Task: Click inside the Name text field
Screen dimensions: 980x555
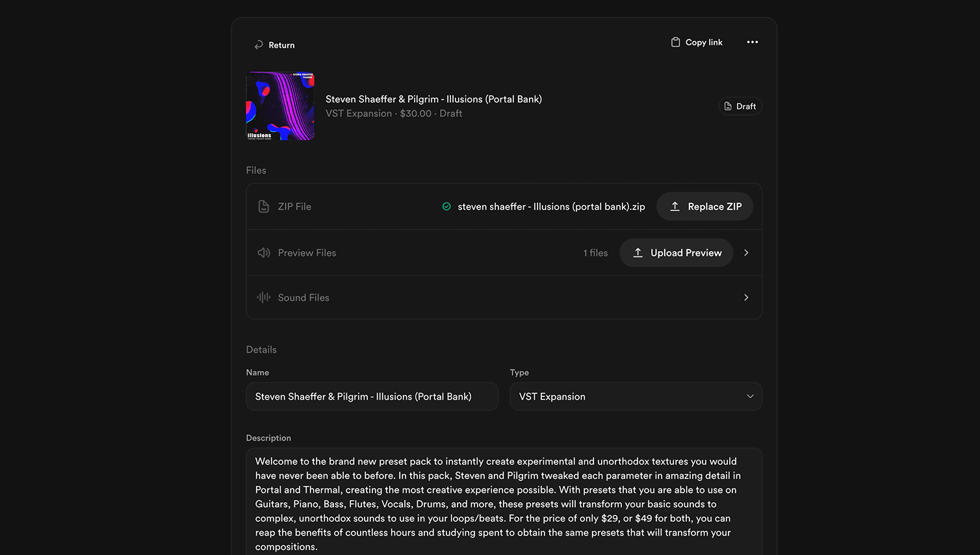Action: 372,396
